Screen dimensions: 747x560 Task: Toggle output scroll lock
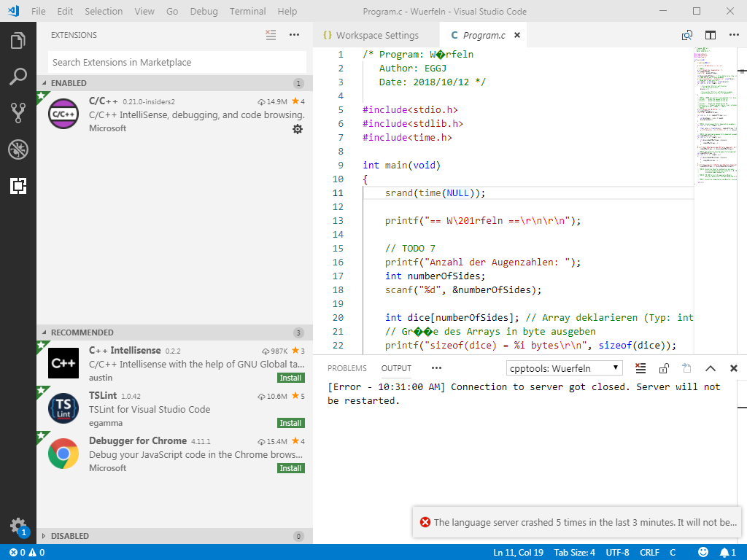click(664, 368)
